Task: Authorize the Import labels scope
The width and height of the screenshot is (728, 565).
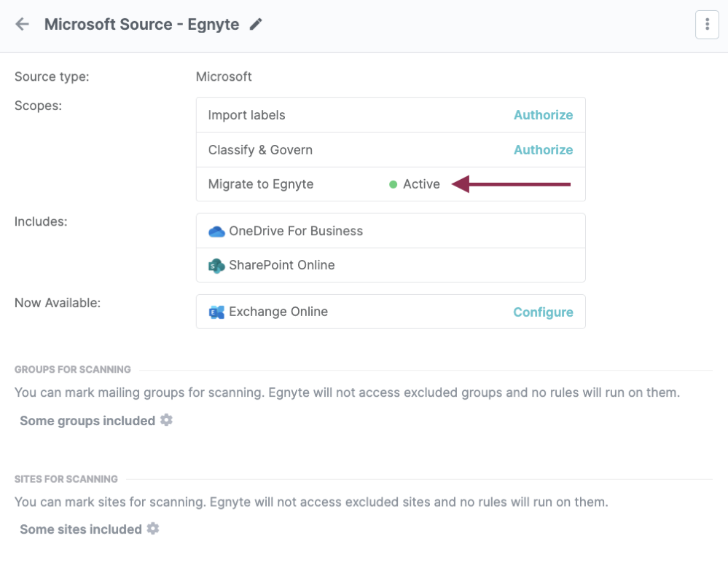Action: coord(543,115)
